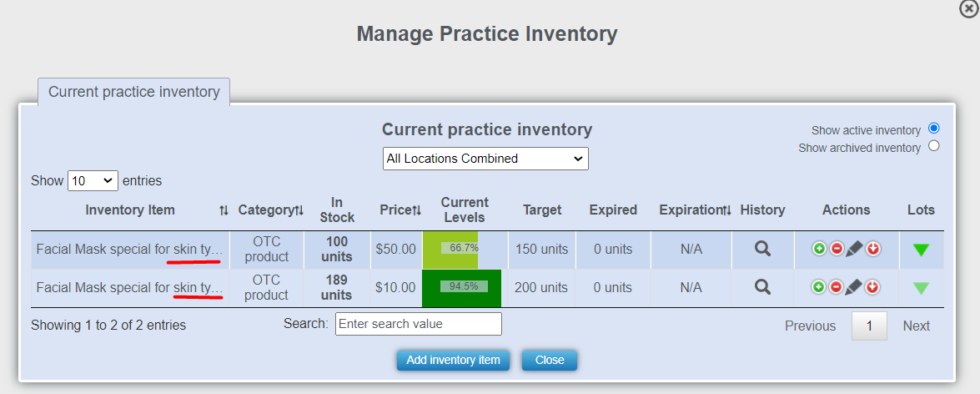Click the Add inventory item button

tap(453, 361)
